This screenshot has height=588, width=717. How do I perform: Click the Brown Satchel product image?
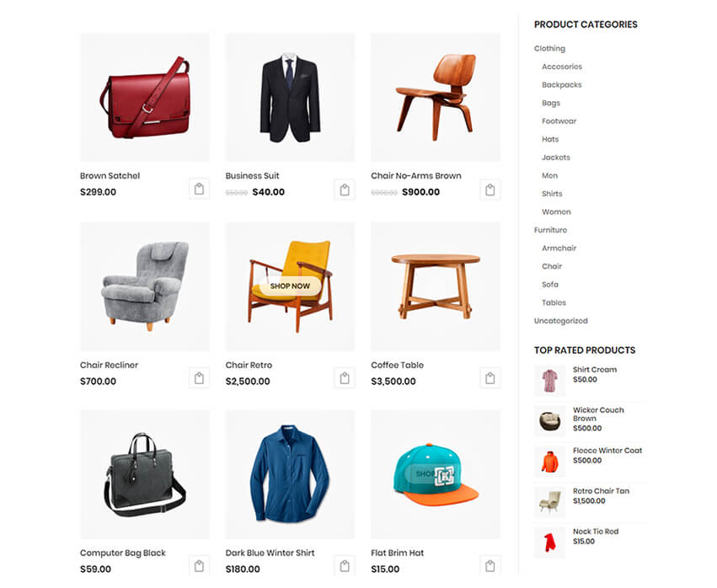click(145, 98)
